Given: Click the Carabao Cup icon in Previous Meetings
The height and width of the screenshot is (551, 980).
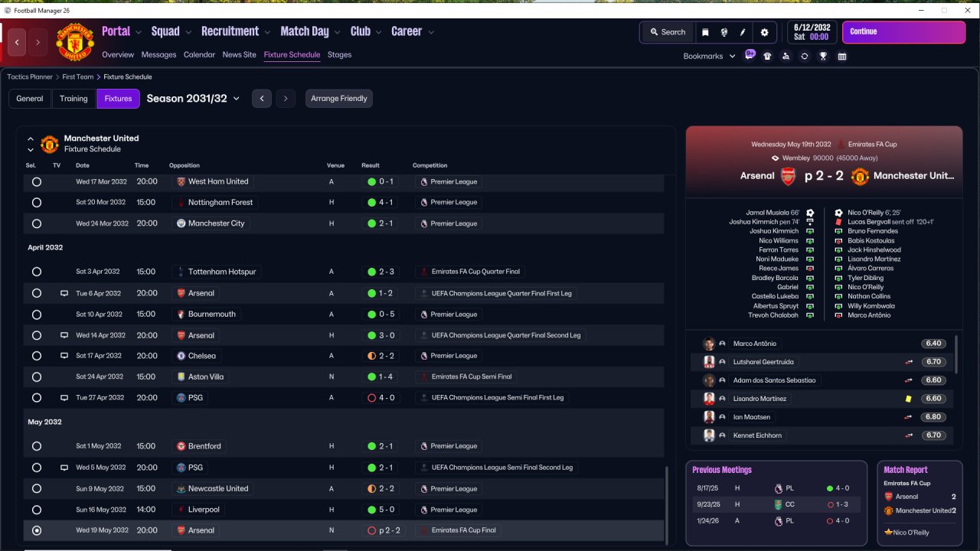Looking at the screenshot, I should (779, 504).
